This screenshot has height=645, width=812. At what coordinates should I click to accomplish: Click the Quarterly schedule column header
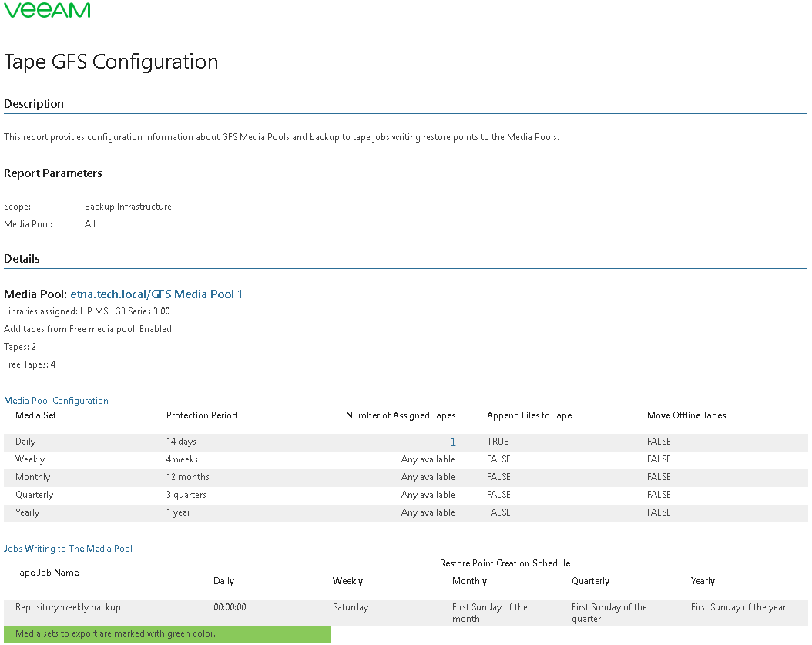(x=590, y=581)
